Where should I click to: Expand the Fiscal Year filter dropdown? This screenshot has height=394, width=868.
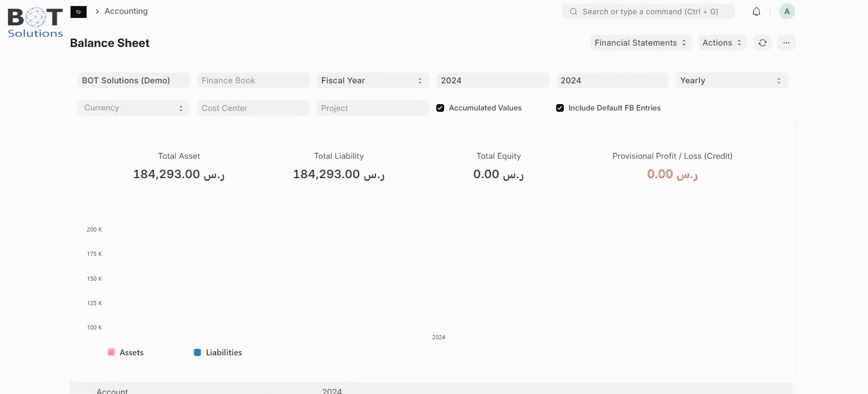pos(372,81)
